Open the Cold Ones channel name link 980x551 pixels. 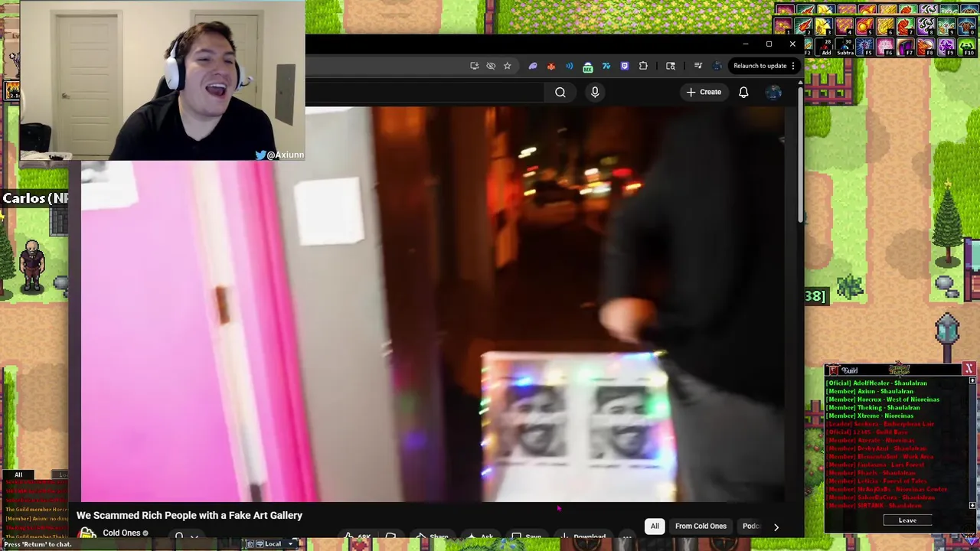point(122,533)
